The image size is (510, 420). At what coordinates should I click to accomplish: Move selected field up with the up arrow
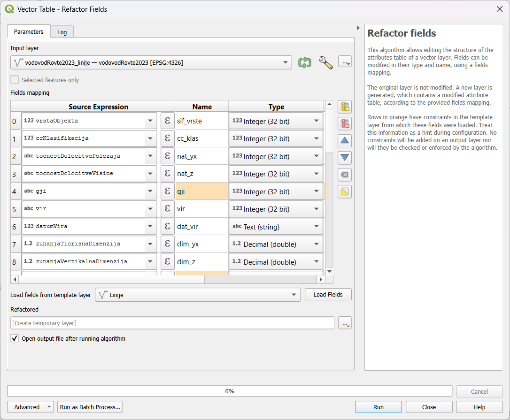344,140
